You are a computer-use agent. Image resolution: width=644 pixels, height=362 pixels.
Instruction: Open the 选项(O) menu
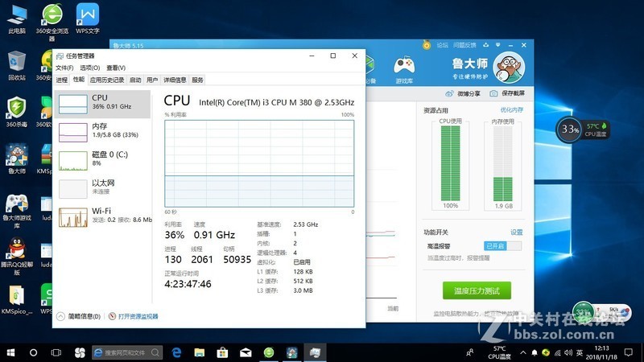pos(90,68)
